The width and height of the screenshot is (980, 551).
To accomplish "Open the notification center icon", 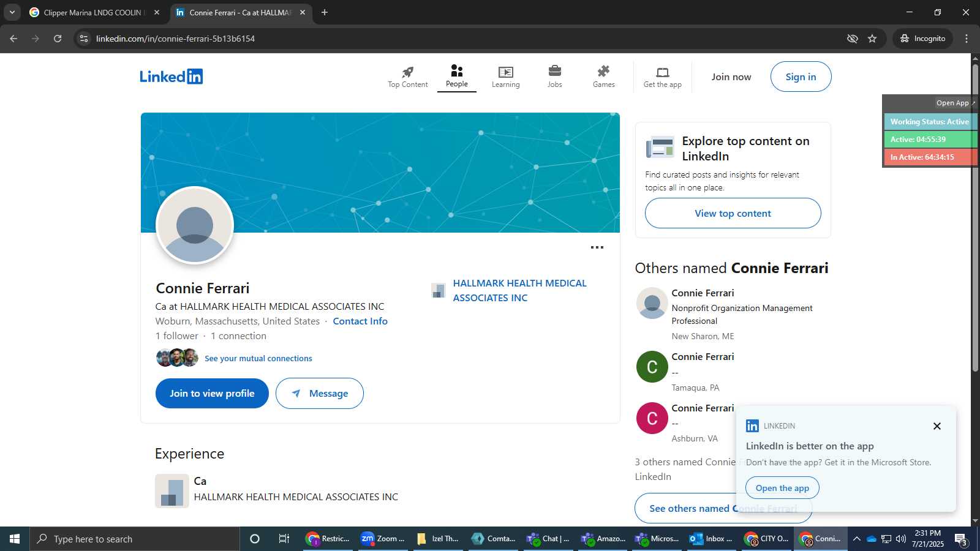I will pyautogui.click(x=961, y=539).
